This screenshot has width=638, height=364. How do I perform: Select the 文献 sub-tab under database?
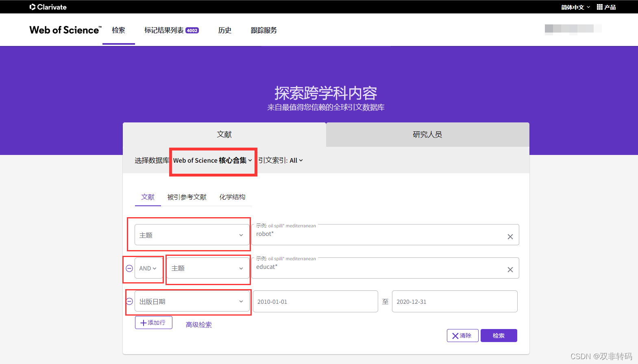148,197
